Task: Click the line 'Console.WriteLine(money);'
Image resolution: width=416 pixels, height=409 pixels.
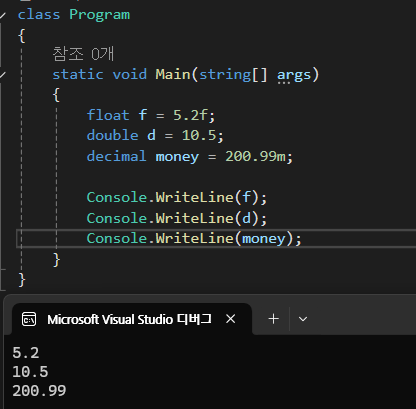Action: (x=194, y=239)
